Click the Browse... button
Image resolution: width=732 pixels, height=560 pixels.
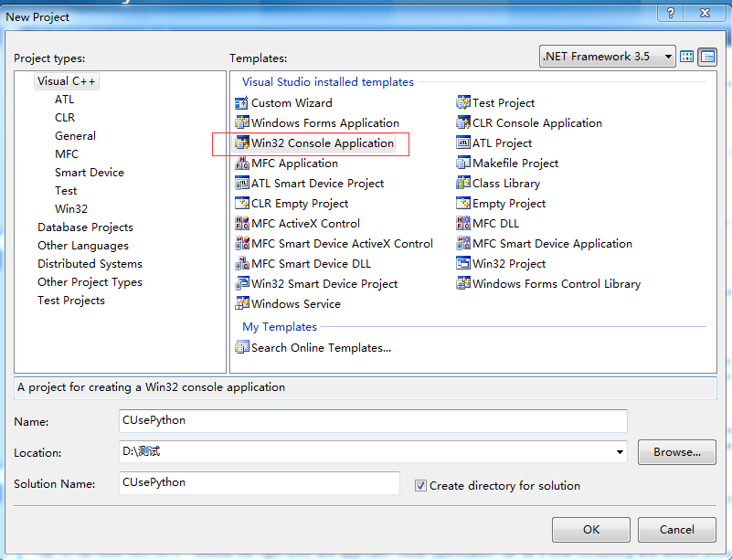pyautogui.click(x=677, y=452)
